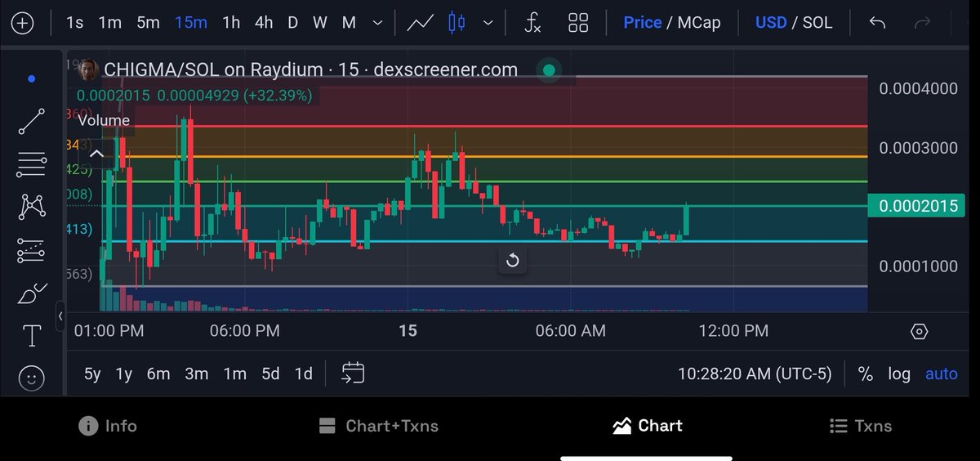Open the Chart+Txns tab
980x461 pixels.
point(378,426)
